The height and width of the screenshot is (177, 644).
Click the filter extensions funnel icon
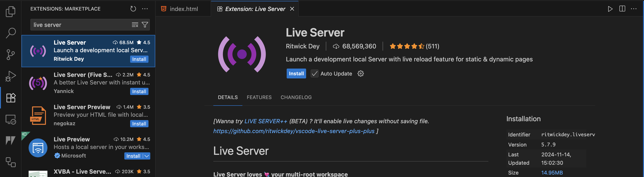click(145, 25)
